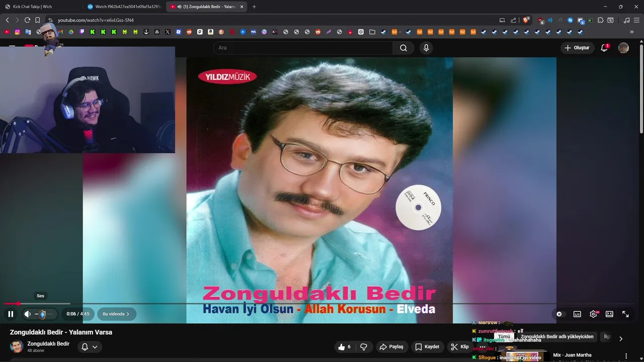Submit search with the magnifier button
The height and width of the screenshot is (362, 644).
coord(404,48)
